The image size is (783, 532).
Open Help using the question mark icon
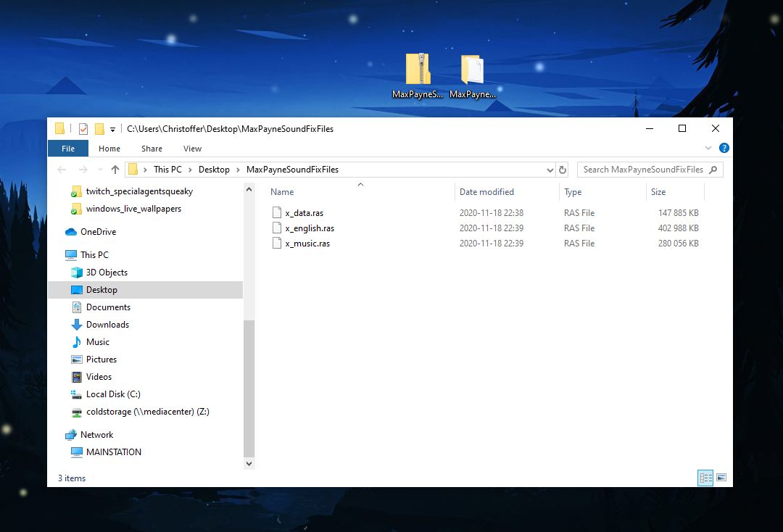tap(724, 148)
